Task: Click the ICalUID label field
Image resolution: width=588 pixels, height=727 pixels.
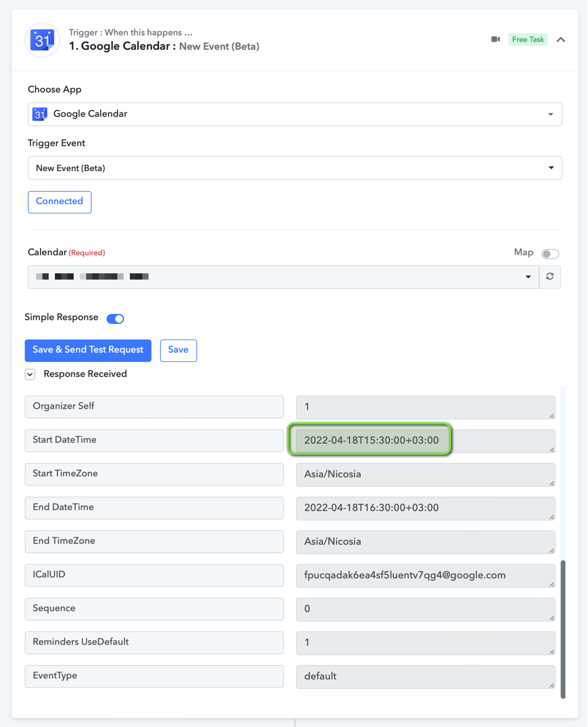Action: click(x=154, y=575)
